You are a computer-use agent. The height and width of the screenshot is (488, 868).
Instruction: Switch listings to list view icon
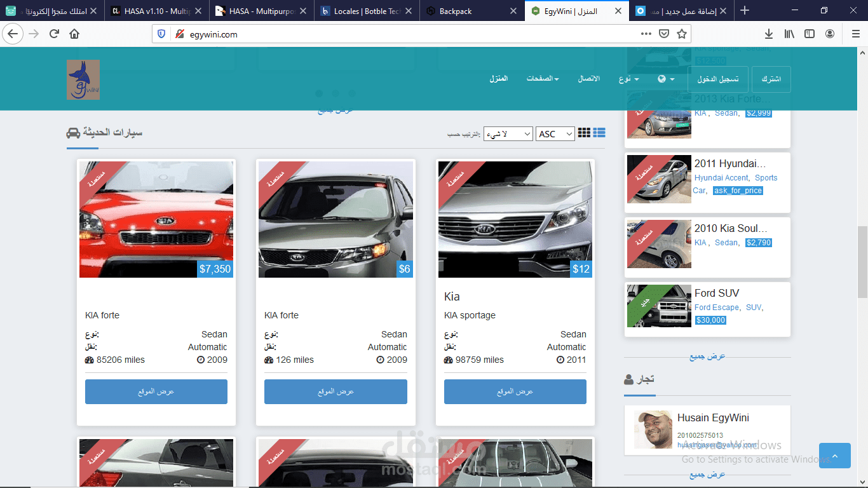pos(599,133)
